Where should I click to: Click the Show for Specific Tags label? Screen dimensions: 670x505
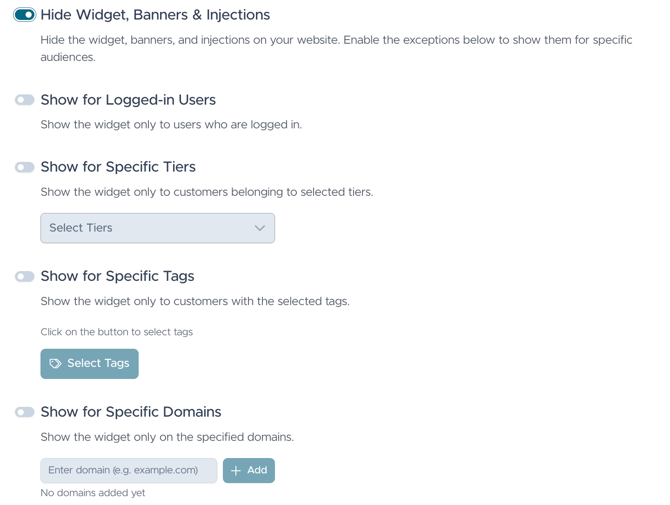118,276
